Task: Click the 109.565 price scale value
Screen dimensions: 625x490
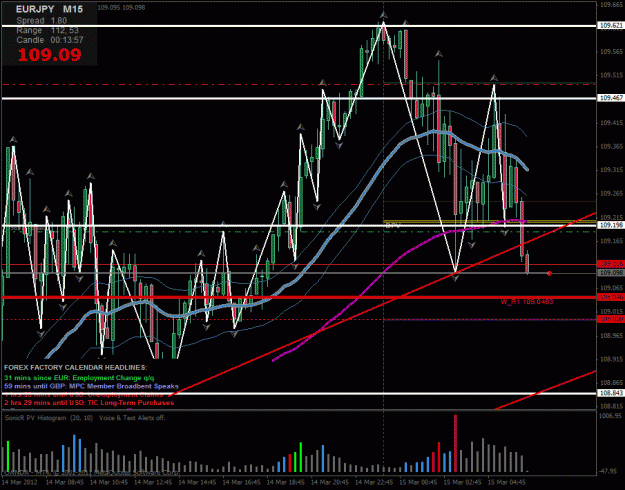Action: click(x=611, y=52)
